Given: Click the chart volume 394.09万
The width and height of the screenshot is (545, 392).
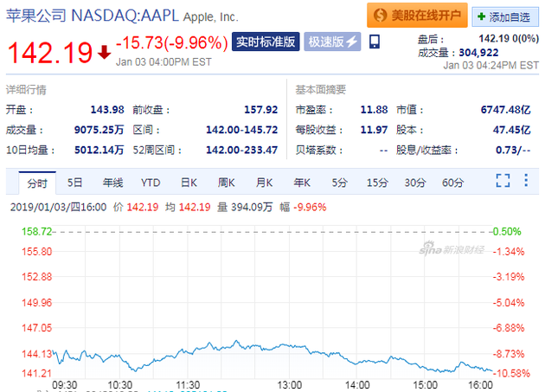Looking at the screenshot, I should point(252,207).
